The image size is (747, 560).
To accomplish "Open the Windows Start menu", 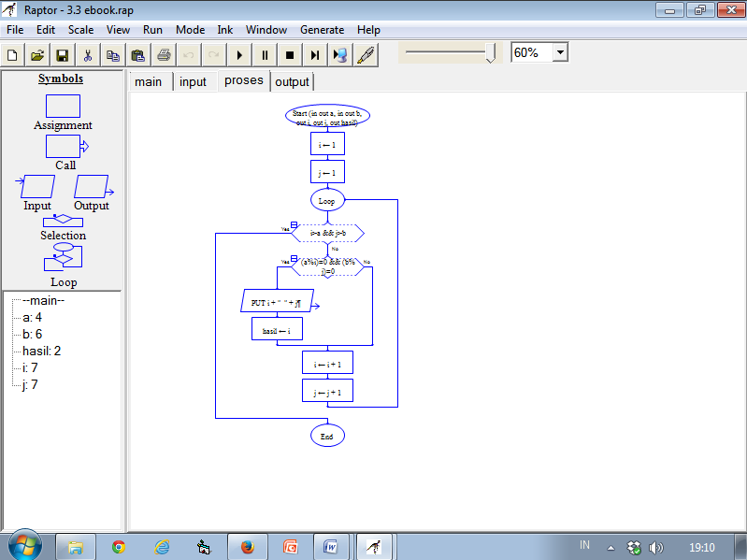I will click(24, 546).
